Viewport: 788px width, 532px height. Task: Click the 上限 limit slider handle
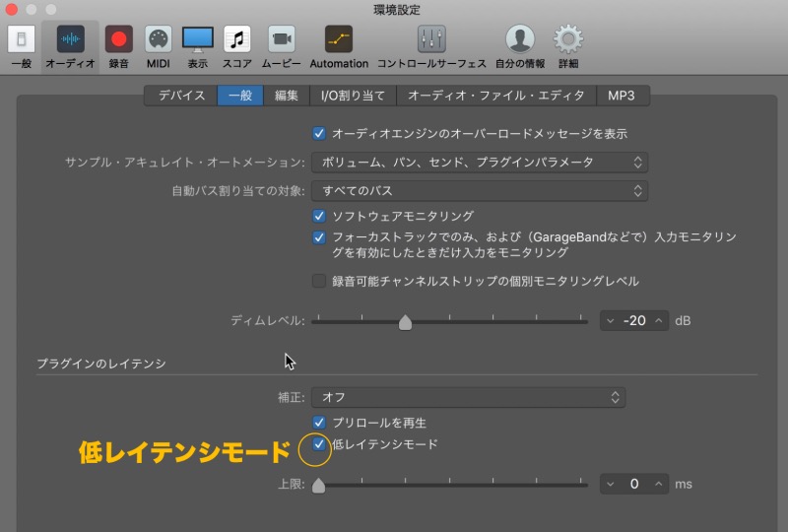[x=318, y=486]
